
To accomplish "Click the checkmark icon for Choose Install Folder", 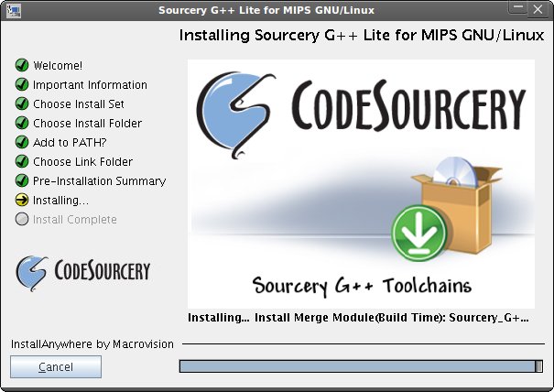I will (22, 123).
